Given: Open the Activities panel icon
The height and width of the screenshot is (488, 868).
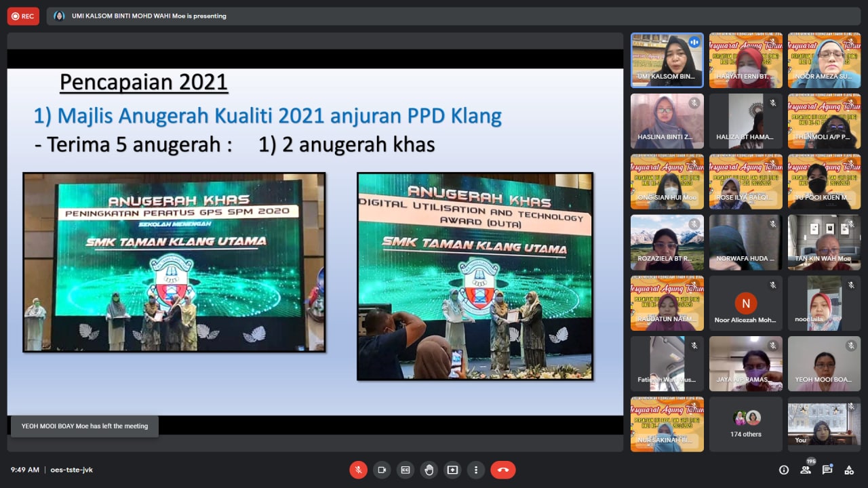Looking at the screenshot, I should [x=849, y=470].
